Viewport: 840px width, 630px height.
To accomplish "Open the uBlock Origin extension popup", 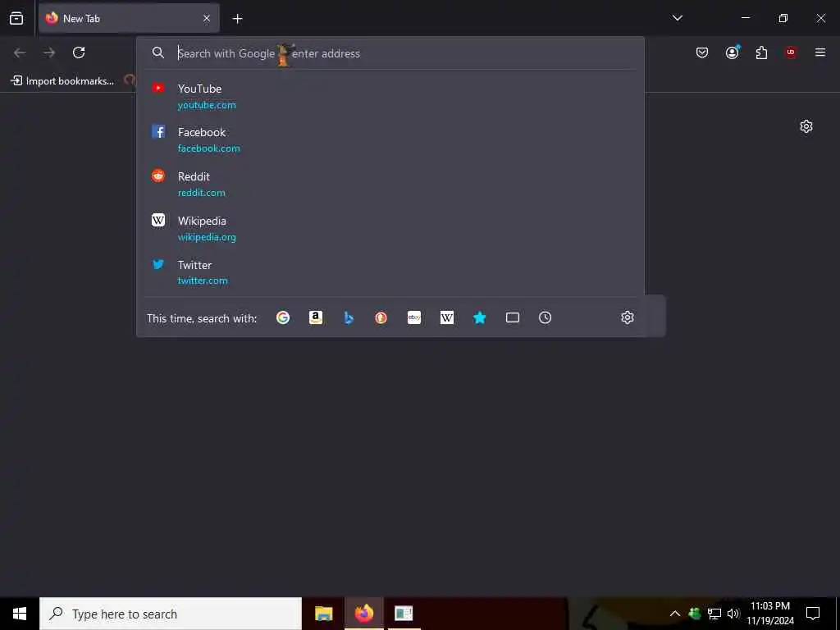I will [791, 52].
